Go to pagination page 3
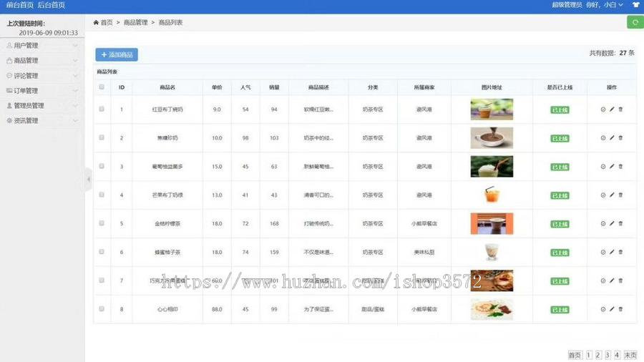This screenshot has height=362, width=644. [608, 355]
